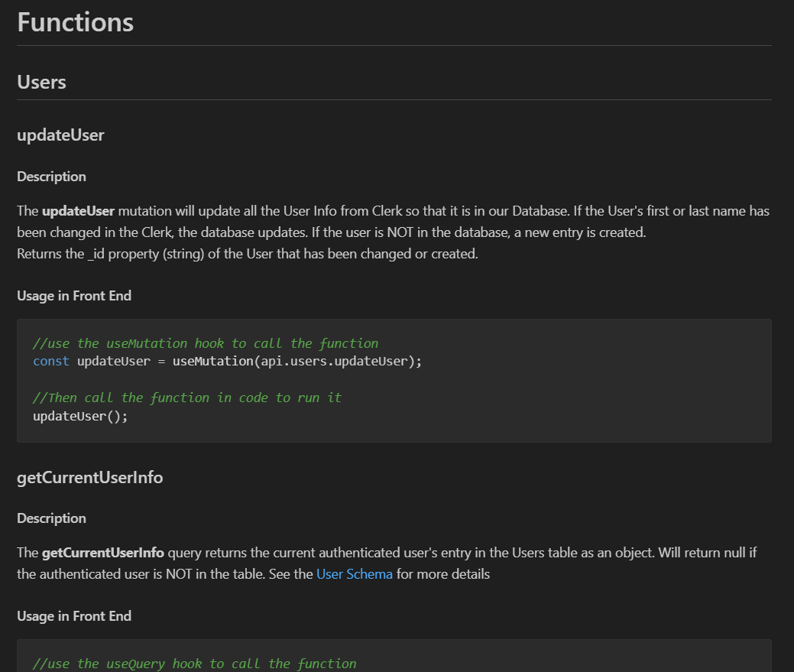
Task: Click the code line 'updateUser();'
Action: tap(80, 416)
